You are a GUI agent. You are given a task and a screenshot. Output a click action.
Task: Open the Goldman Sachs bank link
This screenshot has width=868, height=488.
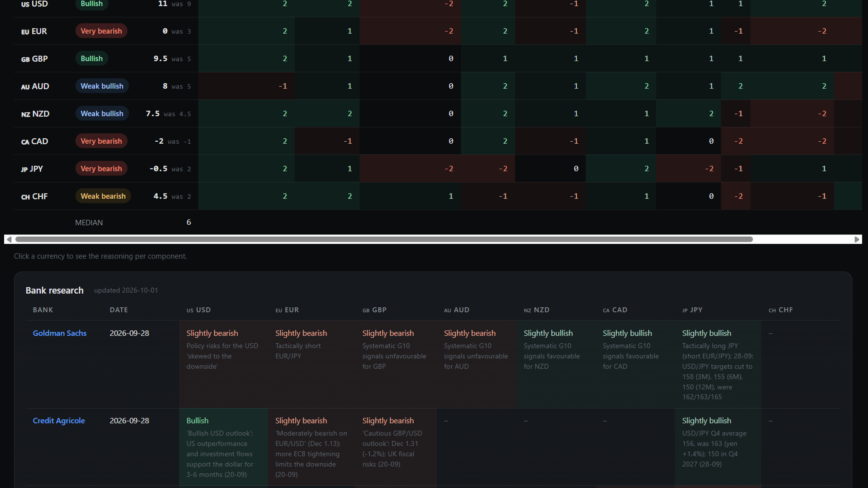pyautogui.click(x=59, y=333)
